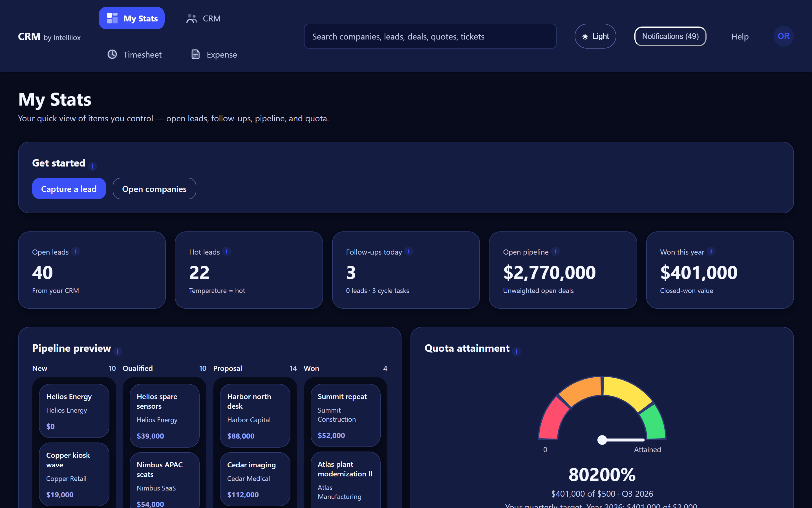This screenshot has width=812, height=508.
Task: Click the CRM by Intellilox logo
Action: 49,37
